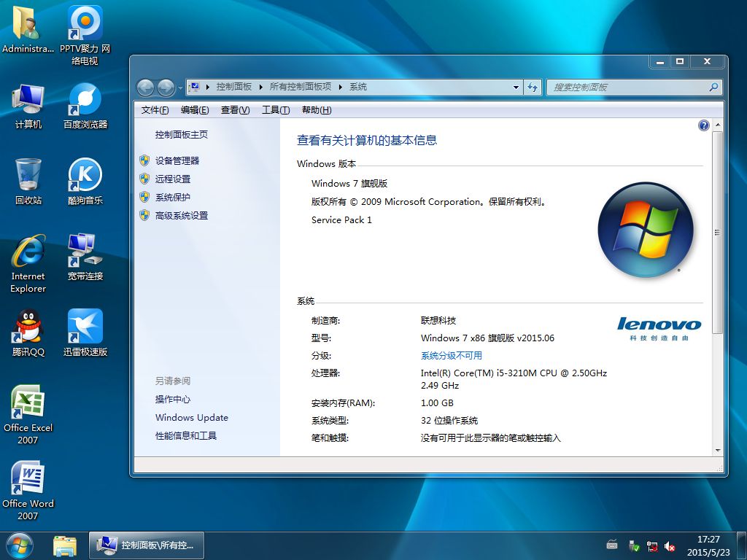
Task: Expand the address bar history dropdown
Action: (516, 87)
